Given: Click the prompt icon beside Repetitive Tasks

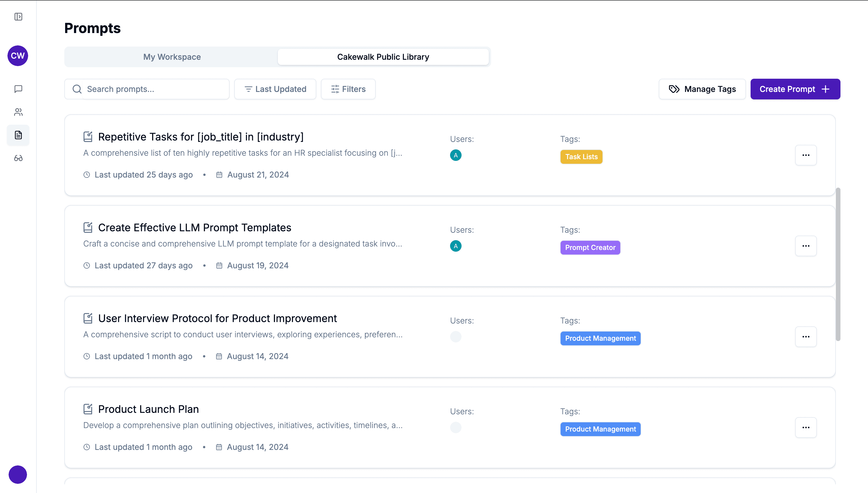Looking at the screenshot, I should tap(88, 137).
